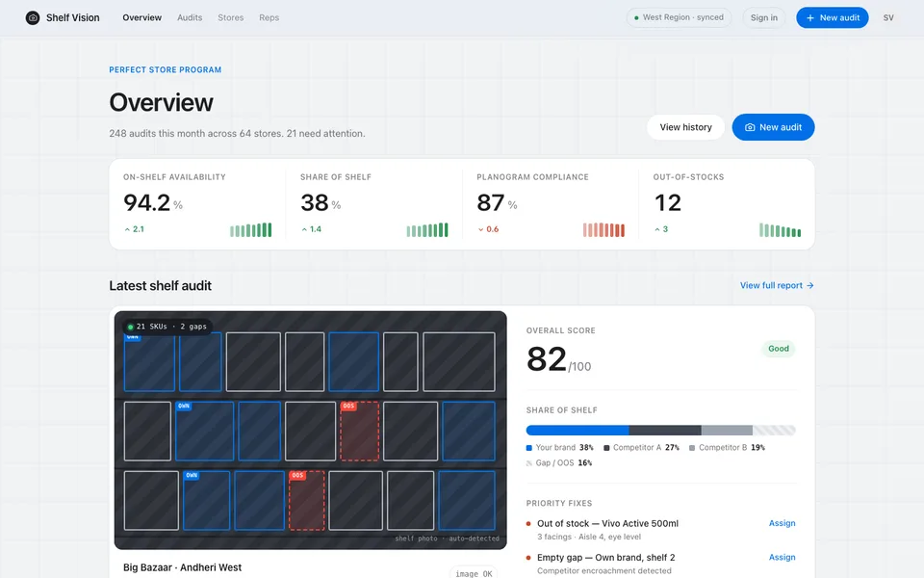924x578 pixels.
Task: Assign the Empty gap Own brand fix
Action: (x=782, y=558)
